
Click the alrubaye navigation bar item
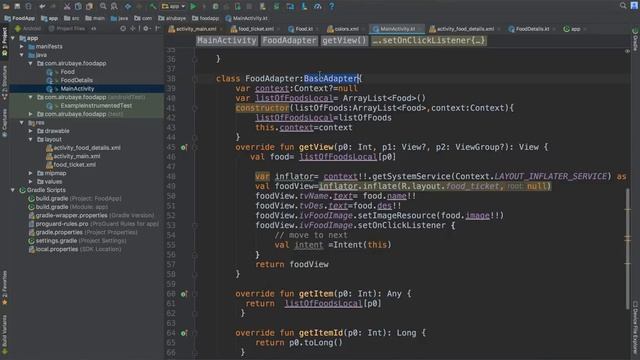pos(172,18)
